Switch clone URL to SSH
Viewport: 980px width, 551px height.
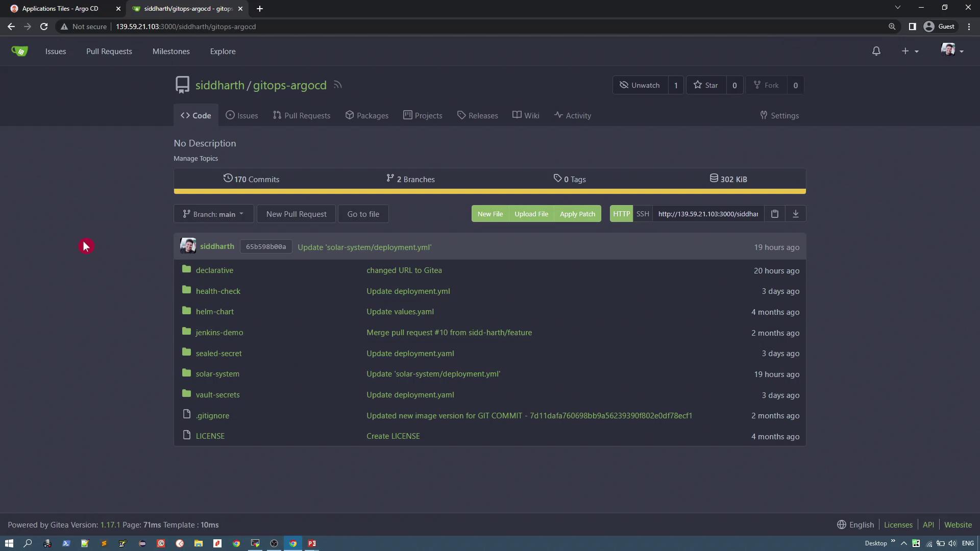643,214
